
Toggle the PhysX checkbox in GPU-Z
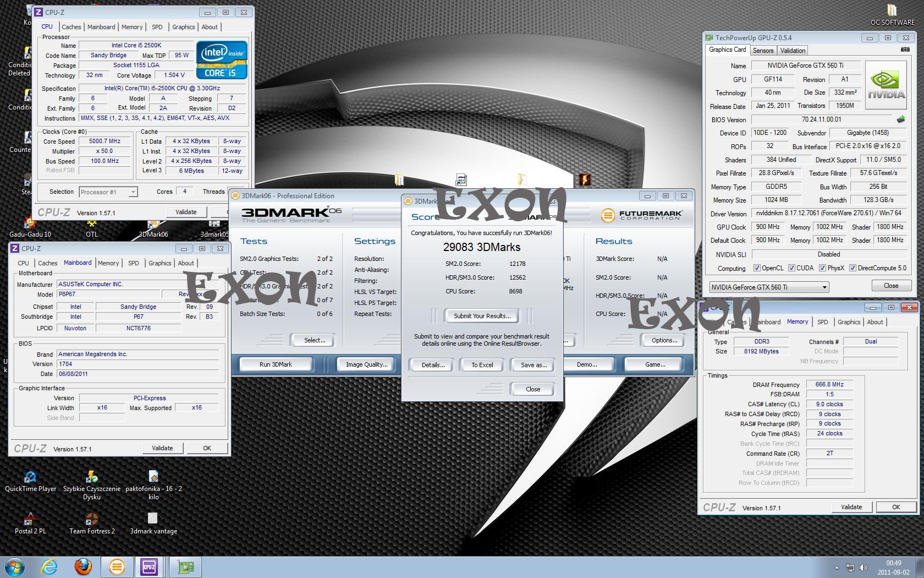tap(822, 268)
